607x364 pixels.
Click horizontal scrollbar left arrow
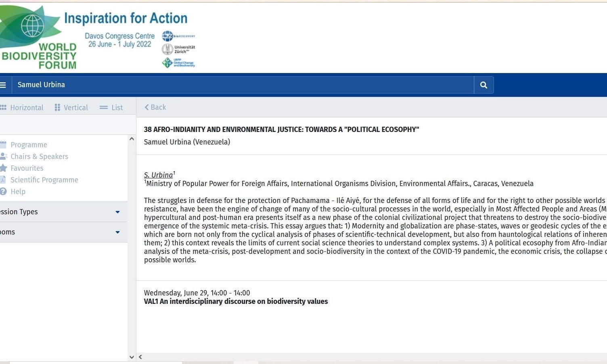click(x=140, y=357)
